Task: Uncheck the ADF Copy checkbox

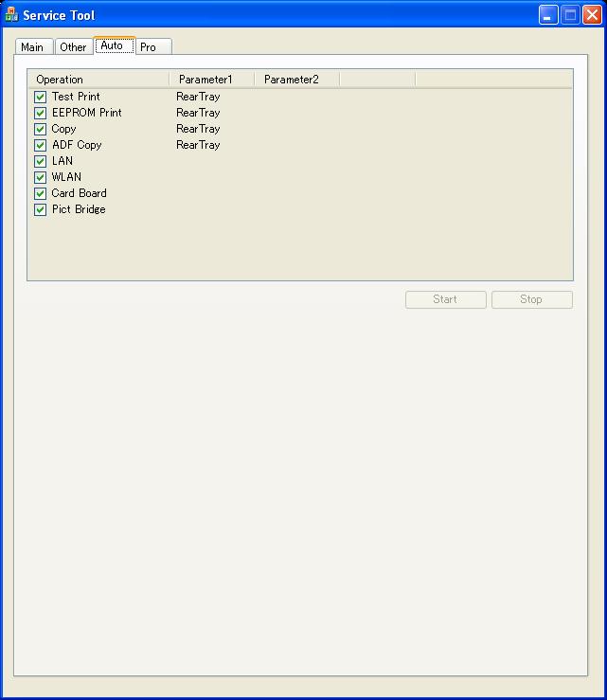Action: coord(41,145)
